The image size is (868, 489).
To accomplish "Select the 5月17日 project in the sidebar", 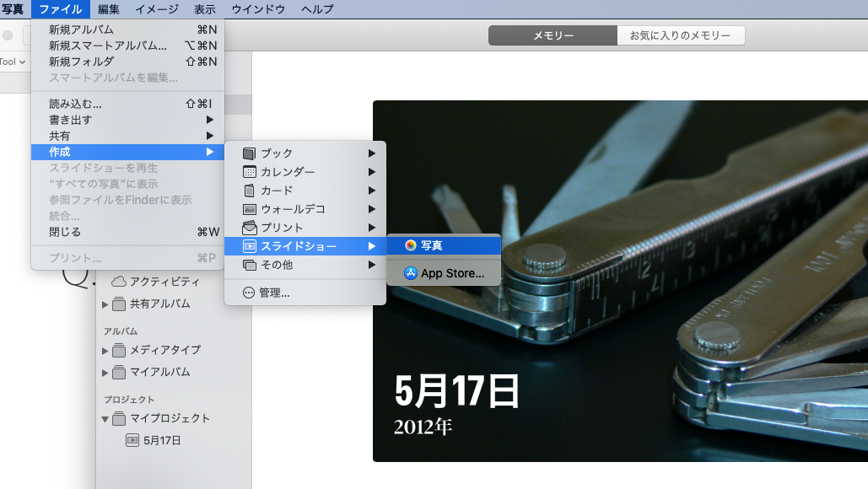I will tap(162, 440).
